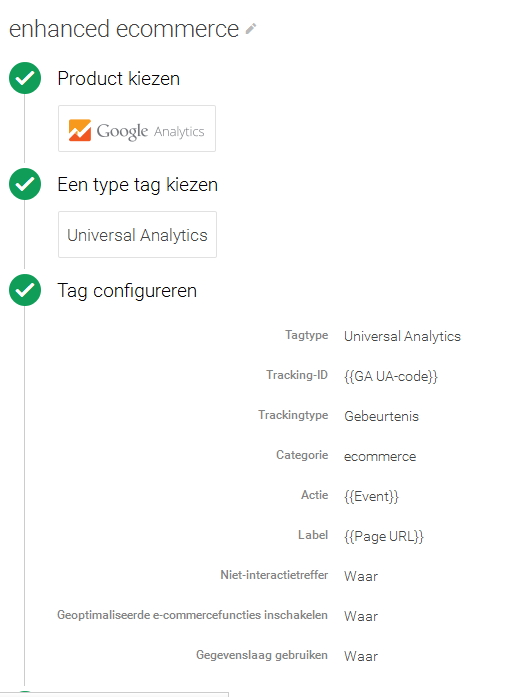Select the Universal Analytics tag type box
This screenshot has width=506, height=697.
coord(137,235)
